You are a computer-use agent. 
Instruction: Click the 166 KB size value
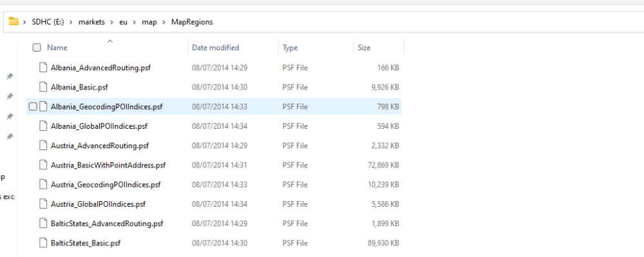point(388,68)
